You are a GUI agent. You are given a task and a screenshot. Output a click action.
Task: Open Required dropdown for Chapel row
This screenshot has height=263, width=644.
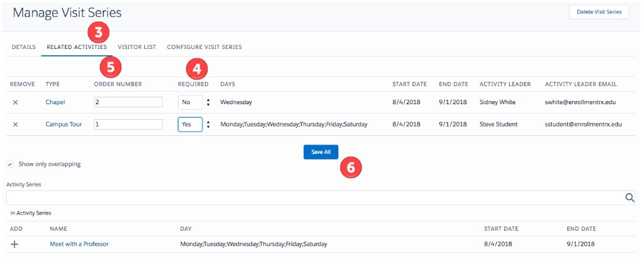(x=190, y=102)
